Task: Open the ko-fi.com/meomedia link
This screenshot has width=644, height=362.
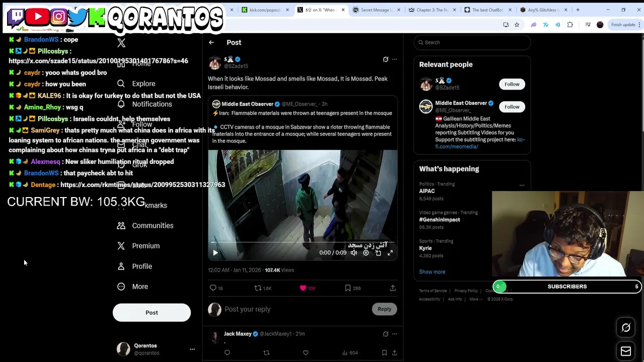Action: point(480,143)
